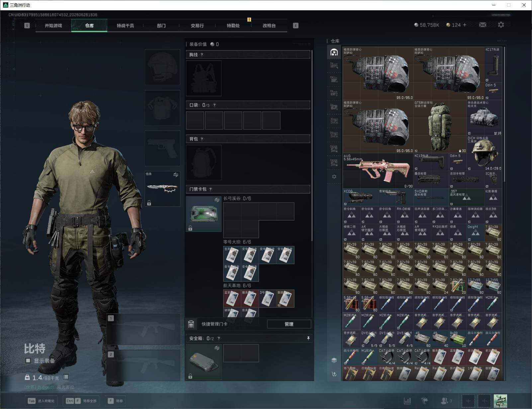
Task: Click the warehouse grid scrollbar
Action: 504,114
